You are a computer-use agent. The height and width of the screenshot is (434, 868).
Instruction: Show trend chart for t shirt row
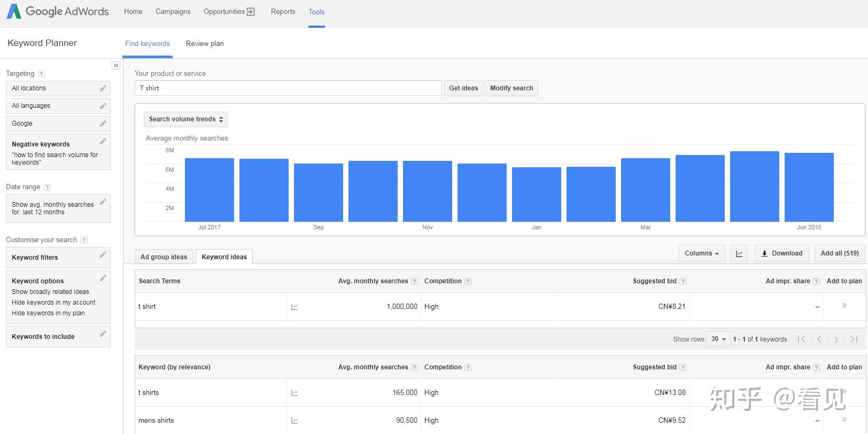(x=294, y=307)
